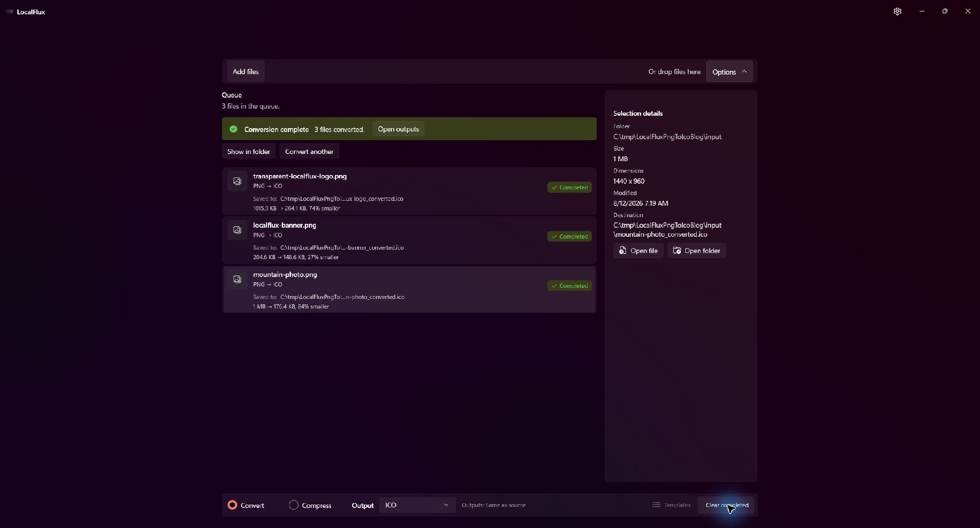
Task: Click the green conversion complete checkmark icon
Action: 234,129
